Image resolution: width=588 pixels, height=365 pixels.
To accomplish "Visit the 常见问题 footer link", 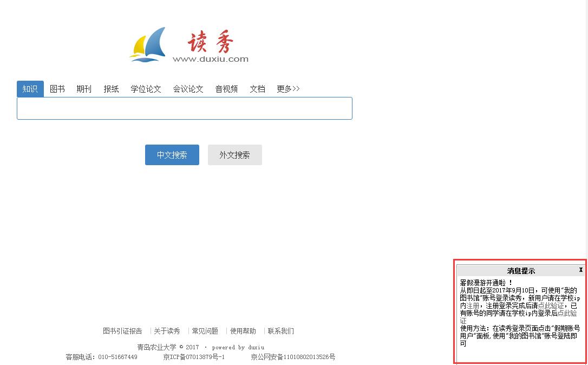I will click(x=205, y=331).
